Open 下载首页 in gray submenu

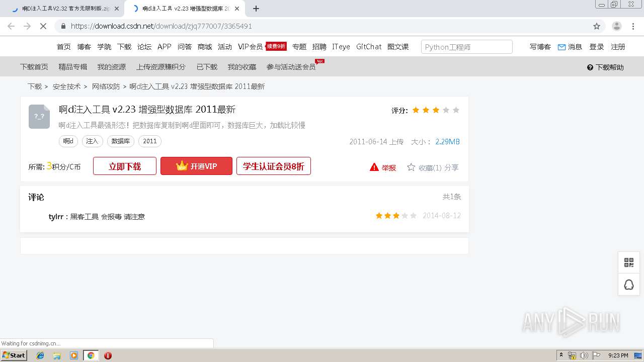pyautogui.click(x=34, y=67)
